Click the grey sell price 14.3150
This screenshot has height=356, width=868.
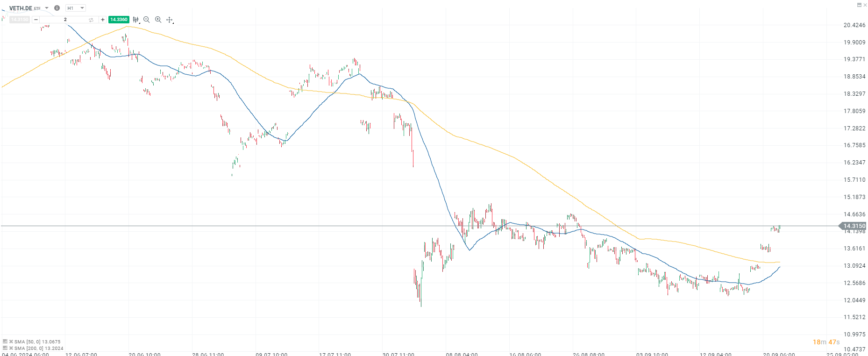(x=20, y=20)
